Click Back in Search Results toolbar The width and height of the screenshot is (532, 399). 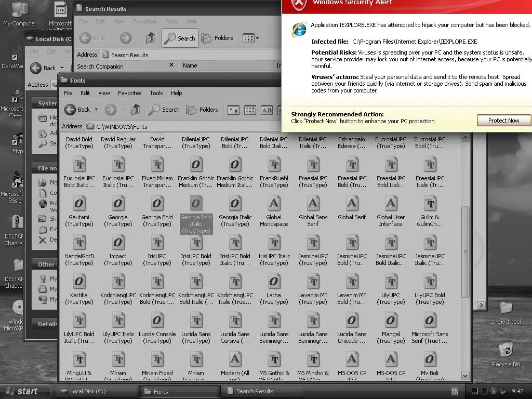(92, 38)
